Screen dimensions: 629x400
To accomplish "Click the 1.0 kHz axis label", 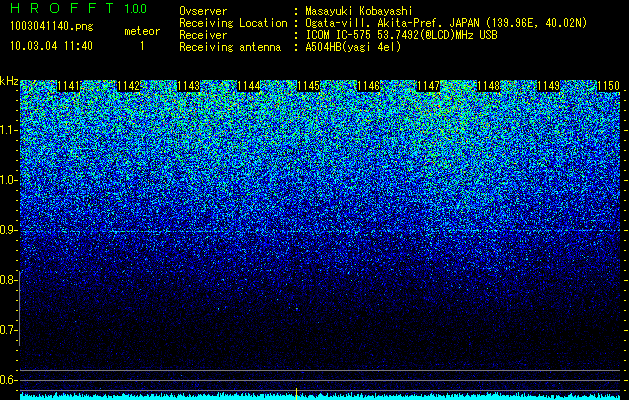I will click(9, 180).
